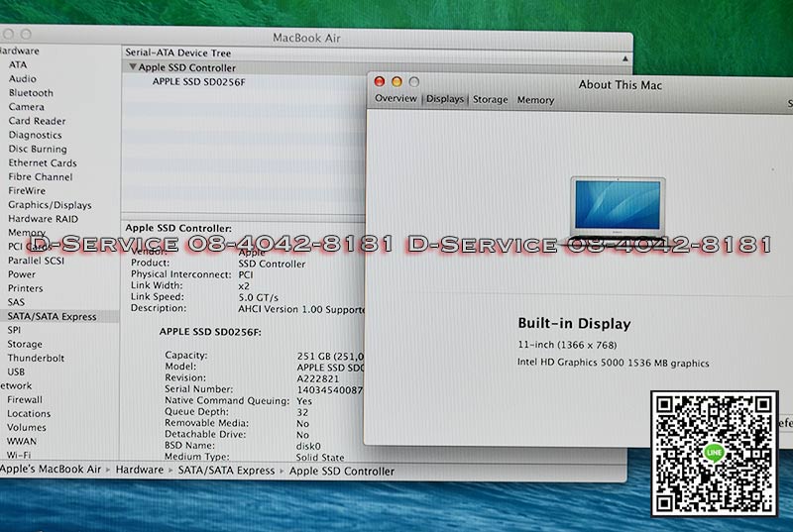793x532 pixels.
Task: Select WWAN in the sidebar
Action: click(22, 441)
